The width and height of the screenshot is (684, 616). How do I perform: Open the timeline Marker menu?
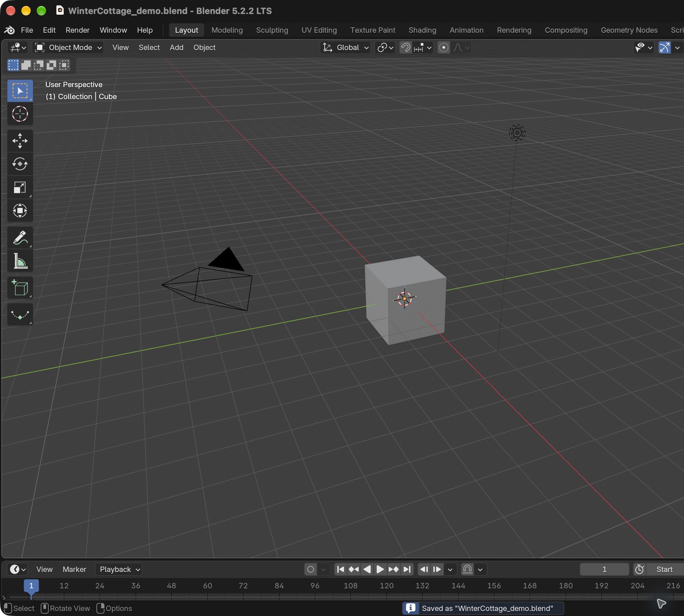coord(74,569)
